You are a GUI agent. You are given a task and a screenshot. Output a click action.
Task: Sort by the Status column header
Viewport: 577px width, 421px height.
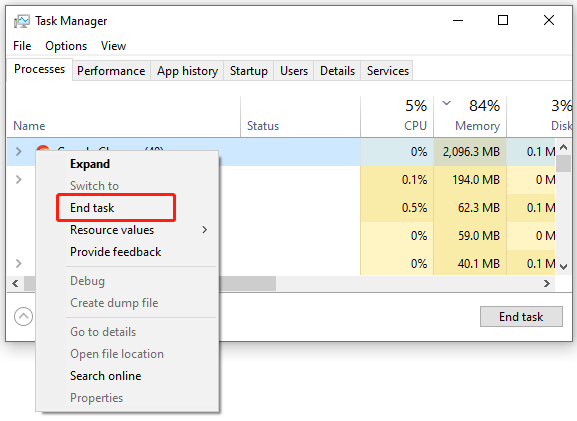300,117
